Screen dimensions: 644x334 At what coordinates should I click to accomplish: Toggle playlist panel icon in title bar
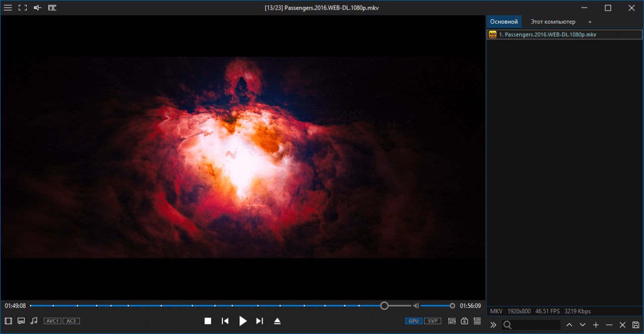pyautogui.click(x=52, y=8)
